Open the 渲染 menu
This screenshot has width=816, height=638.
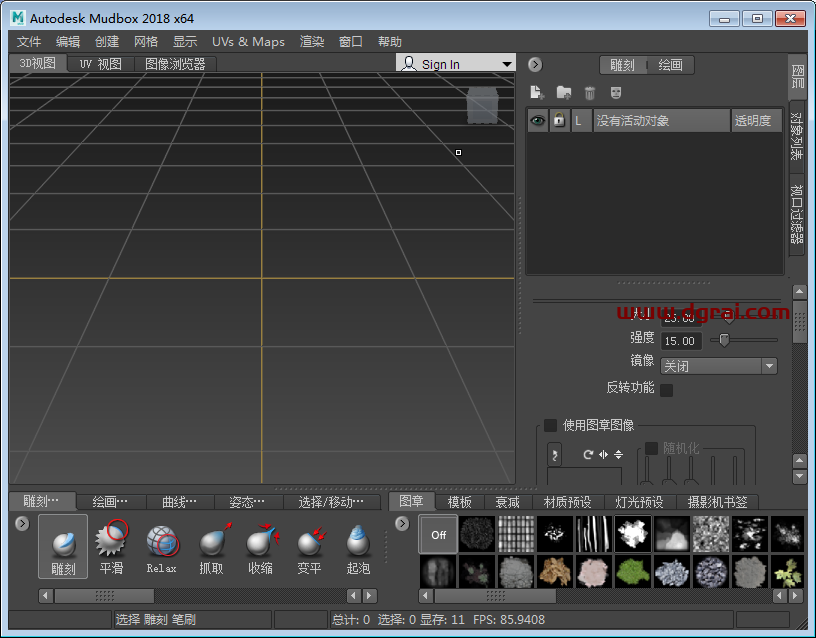coord(312,42)
